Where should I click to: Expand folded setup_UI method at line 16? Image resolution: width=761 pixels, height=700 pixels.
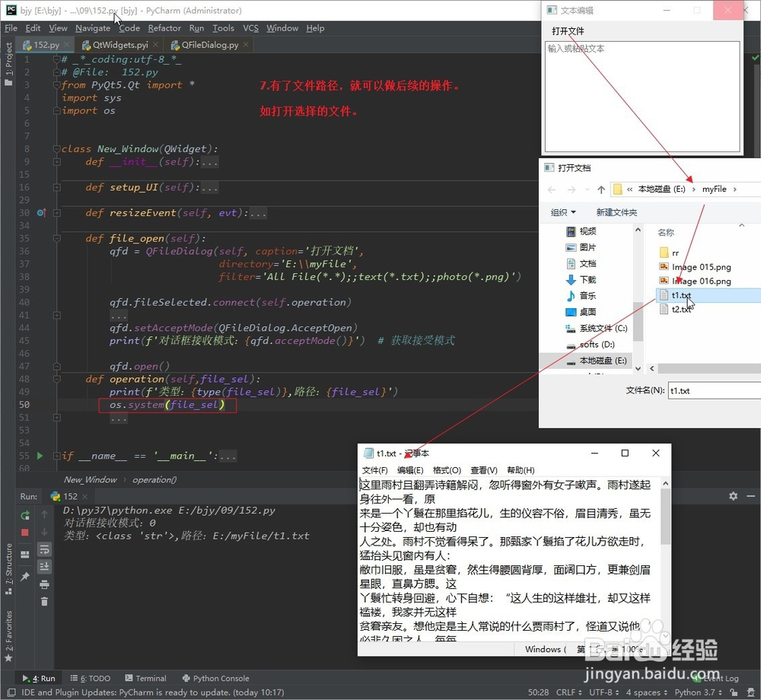coord(57,187)
